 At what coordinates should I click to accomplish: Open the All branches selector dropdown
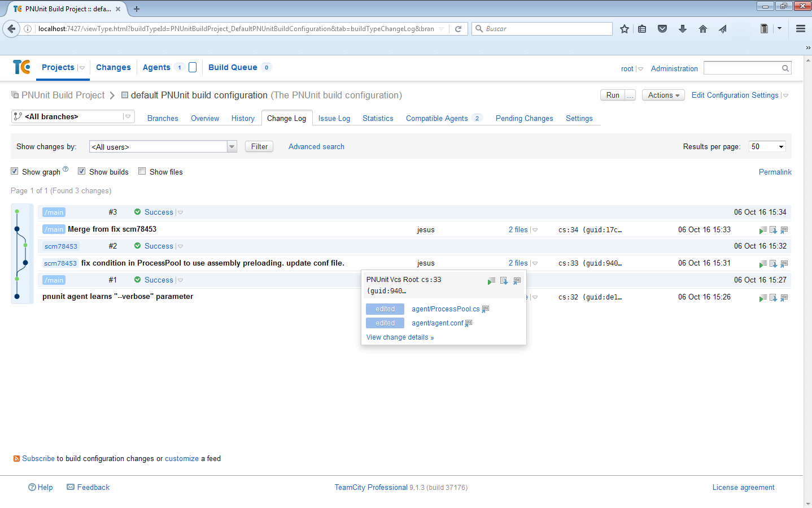[x=73, y=116]
